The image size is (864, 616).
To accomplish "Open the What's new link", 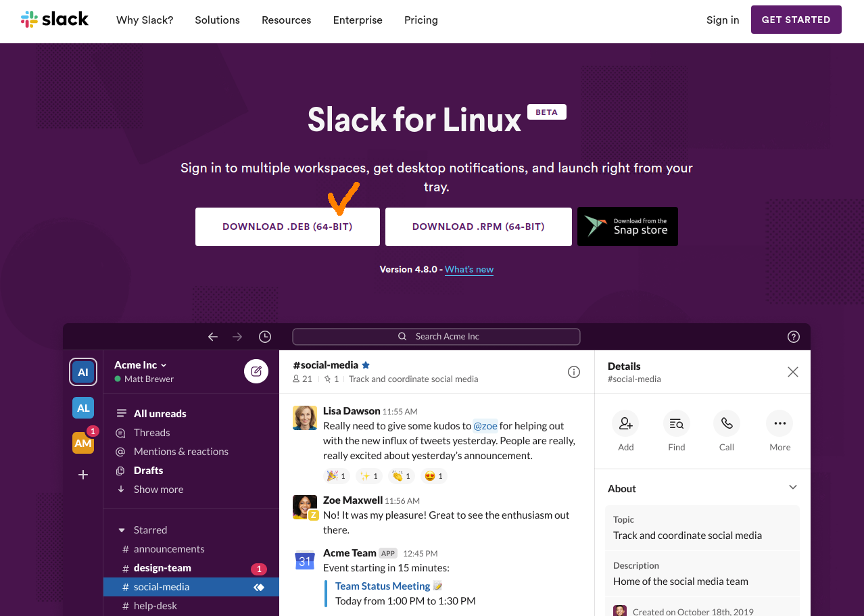I will [x=469, y=269].
